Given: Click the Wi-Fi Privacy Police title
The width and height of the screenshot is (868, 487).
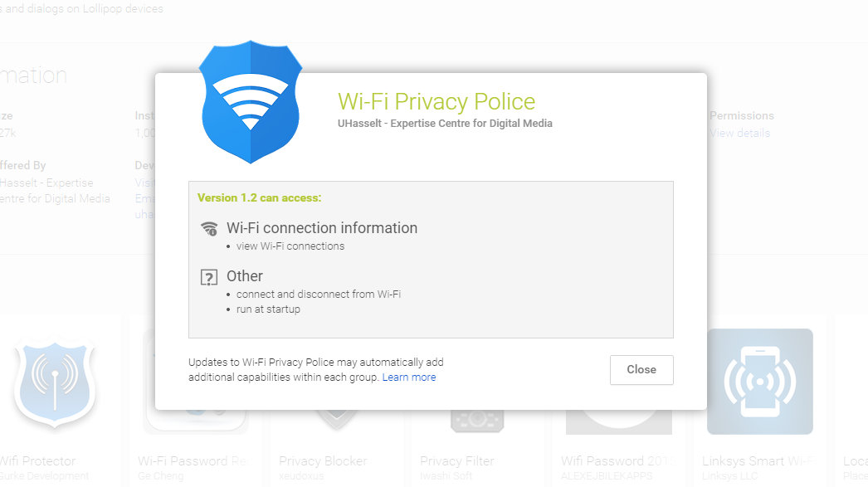Looking at the screenshot, I should 436,102.
